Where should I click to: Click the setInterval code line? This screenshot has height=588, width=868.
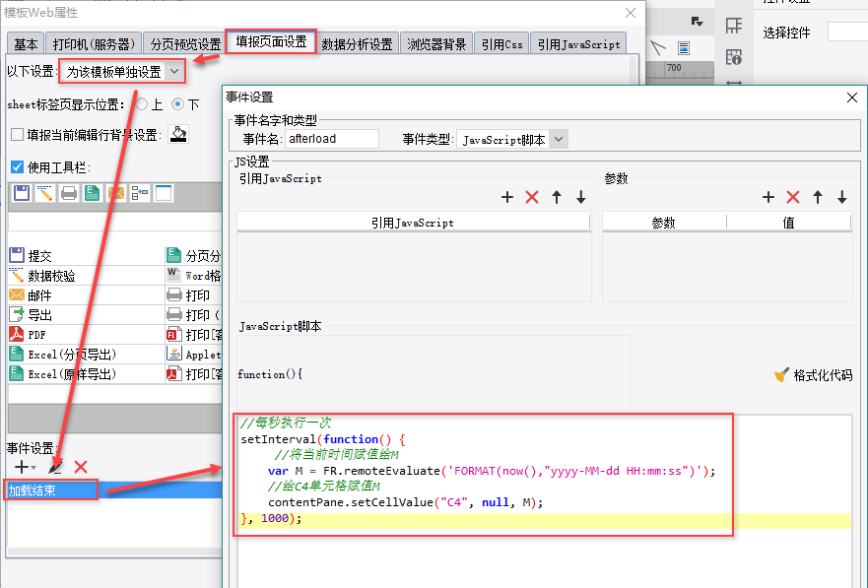[x=323, y=439]
